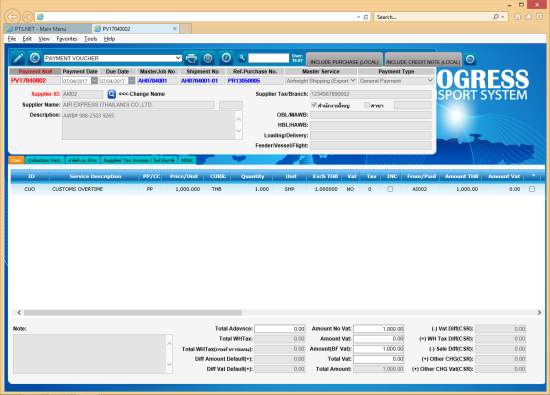Click Shipment No AH0704001-01 link
The height and width of the screenshot is (395, 550).
pos(199,81)
